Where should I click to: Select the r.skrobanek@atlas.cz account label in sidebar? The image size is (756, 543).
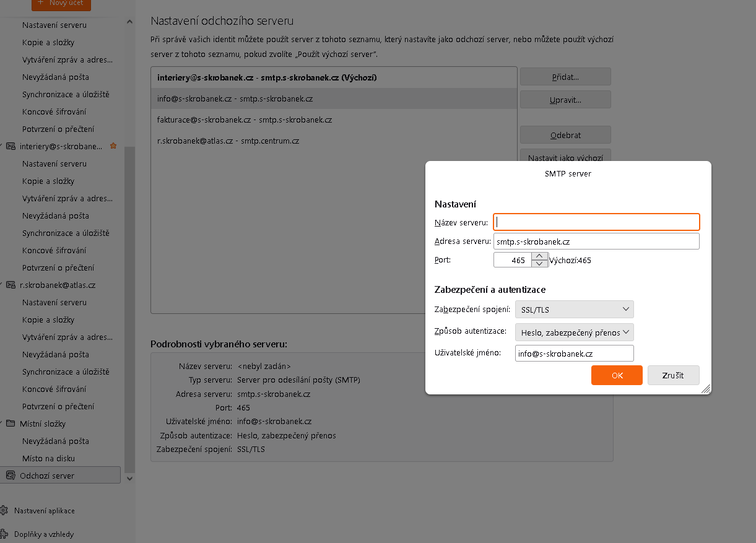click(58, 285)
